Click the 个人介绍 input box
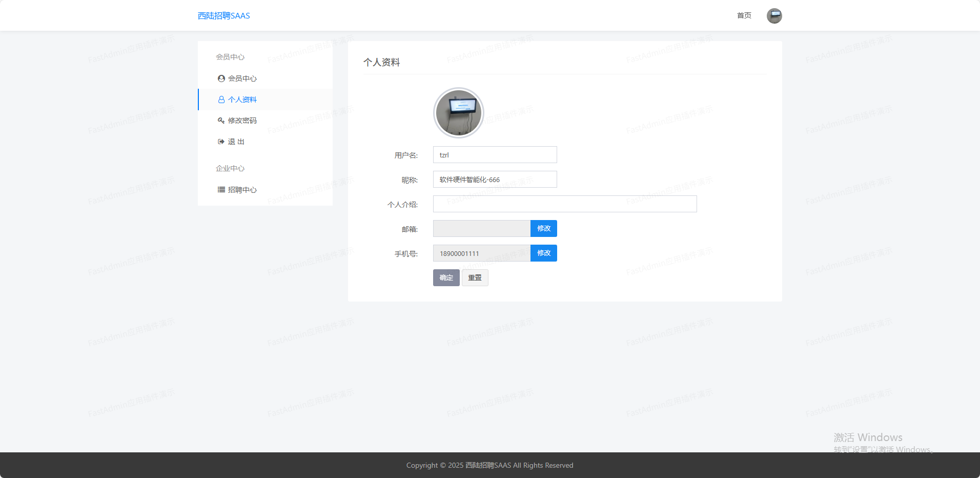The height and width of the screenshot is (478, 980). [564, 204]
